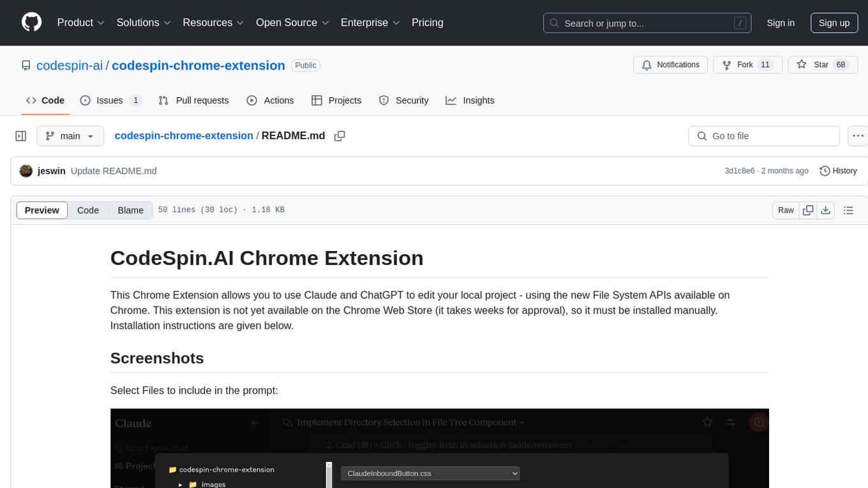Viewport: 868px width, 488px height.
Task: Open the Raw file view
Action: 786,210
